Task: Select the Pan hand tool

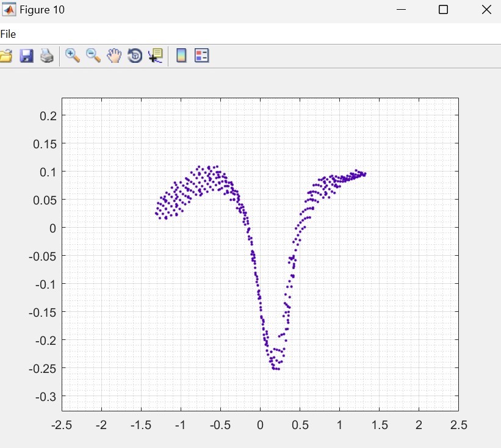Action: pyautogui.click(x=114, y=56)
